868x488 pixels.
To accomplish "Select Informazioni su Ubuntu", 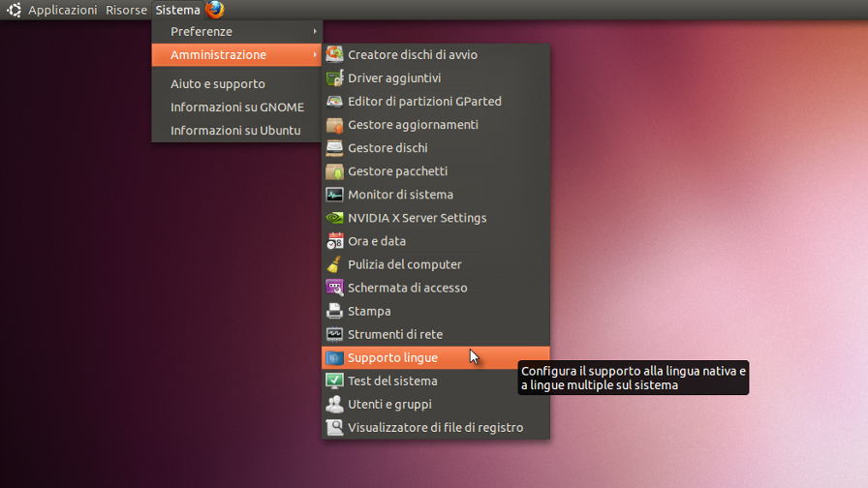I will tap(235, 131).
